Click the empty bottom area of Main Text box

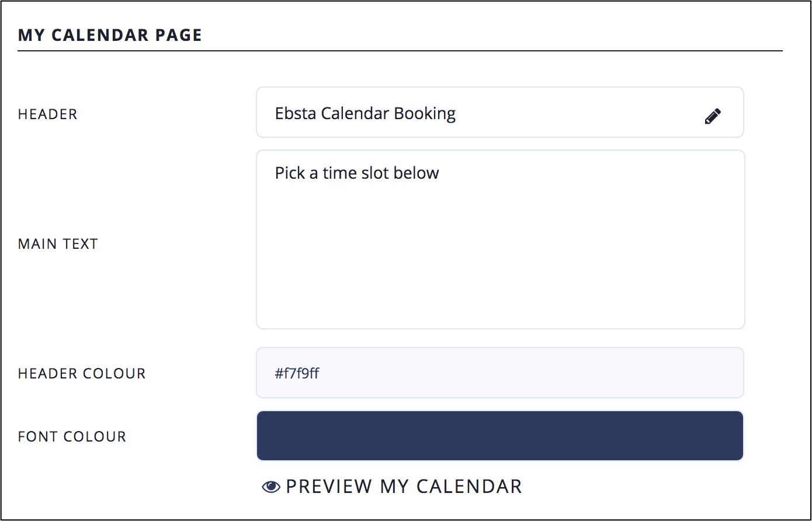500,298
